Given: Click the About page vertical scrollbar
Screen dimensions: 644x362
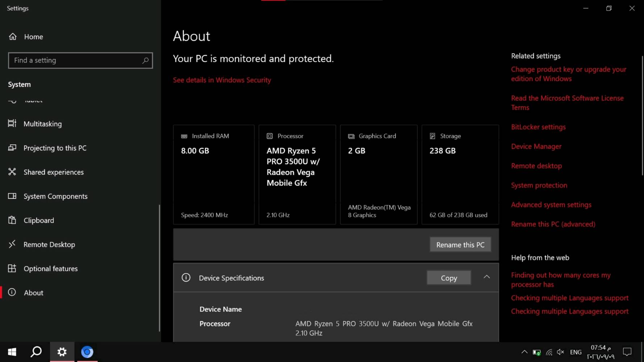Looking at the screenshot, I should coord(642,116).
